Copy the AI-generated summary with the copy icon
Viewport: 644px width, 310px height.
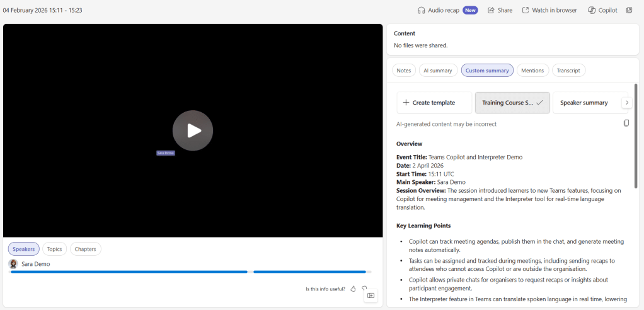point(626,123)
